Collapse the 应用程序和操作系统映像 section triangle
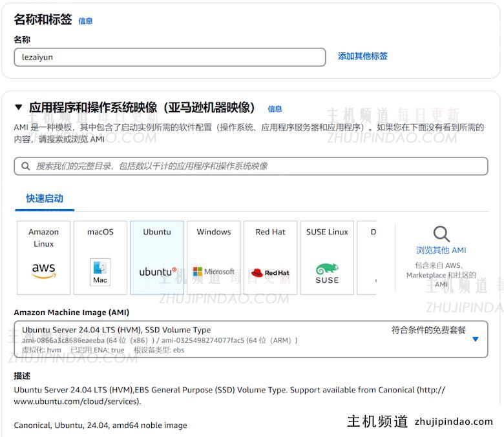 coord(19,107)
